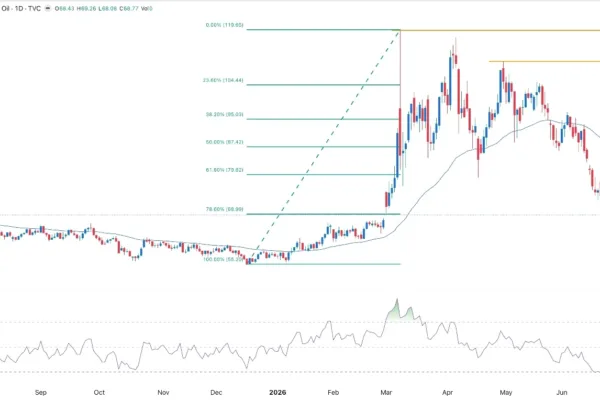The height and width of the screenshot is (400, 600).
Task: Click the 100.00% Fibonacci level label
Action: tap(223, 260)
